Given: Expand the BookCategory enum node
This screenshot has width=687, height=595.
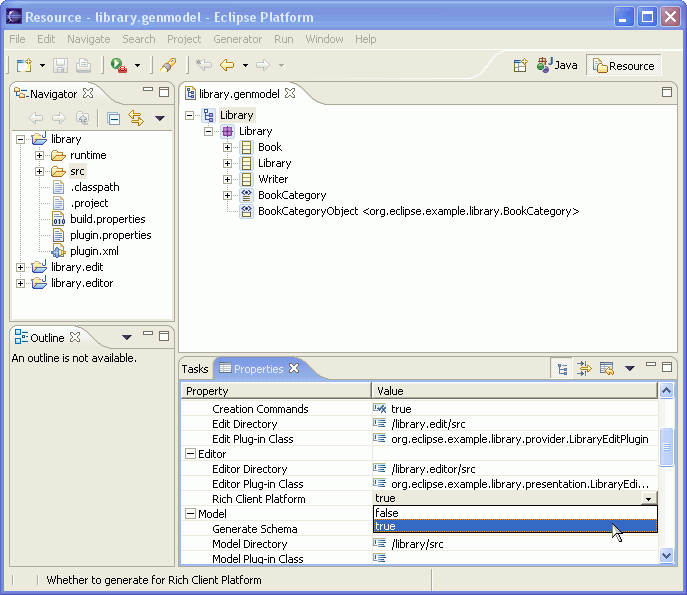Looking at the screenshot, I should pyautogui.click(x=227, y=195).
